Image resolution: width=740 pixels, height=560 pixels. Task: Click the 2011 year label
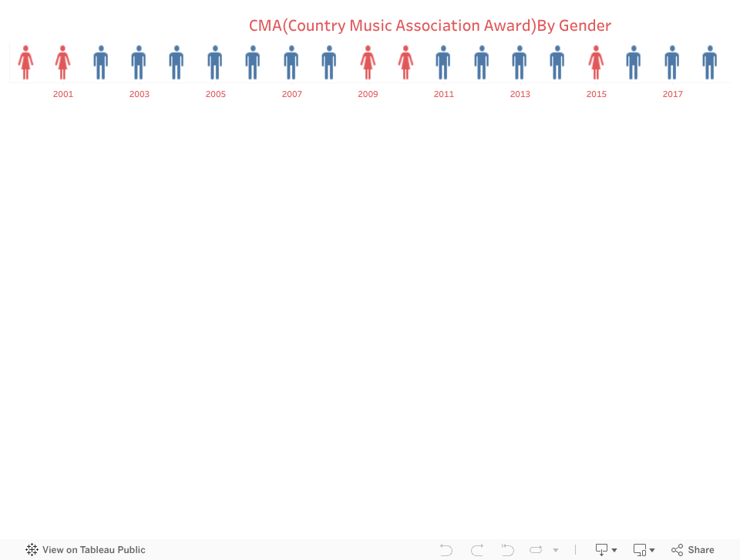tap(444, 94)
